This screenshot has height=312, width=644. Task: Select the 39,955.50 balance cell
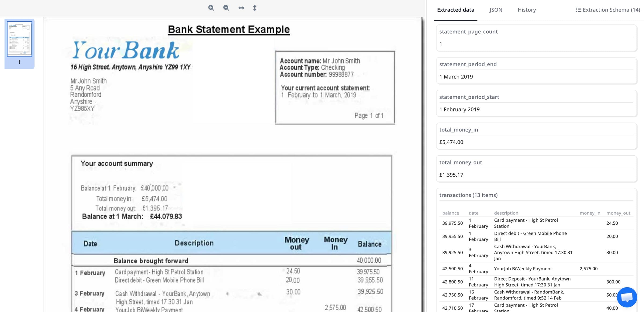click(x=452, y=236)
